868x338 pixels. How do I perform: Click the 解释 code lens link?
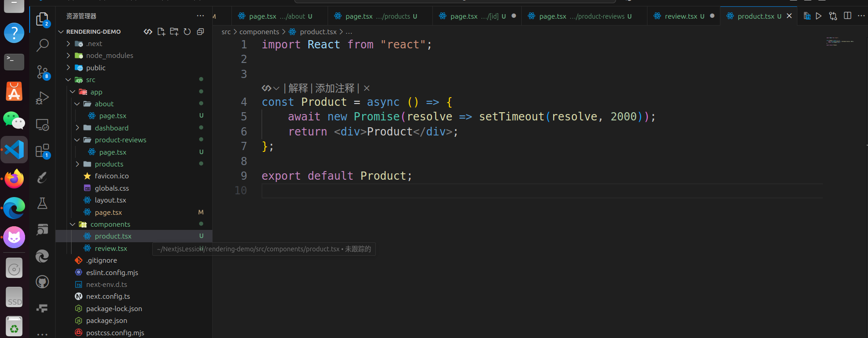tap(298, 88)
